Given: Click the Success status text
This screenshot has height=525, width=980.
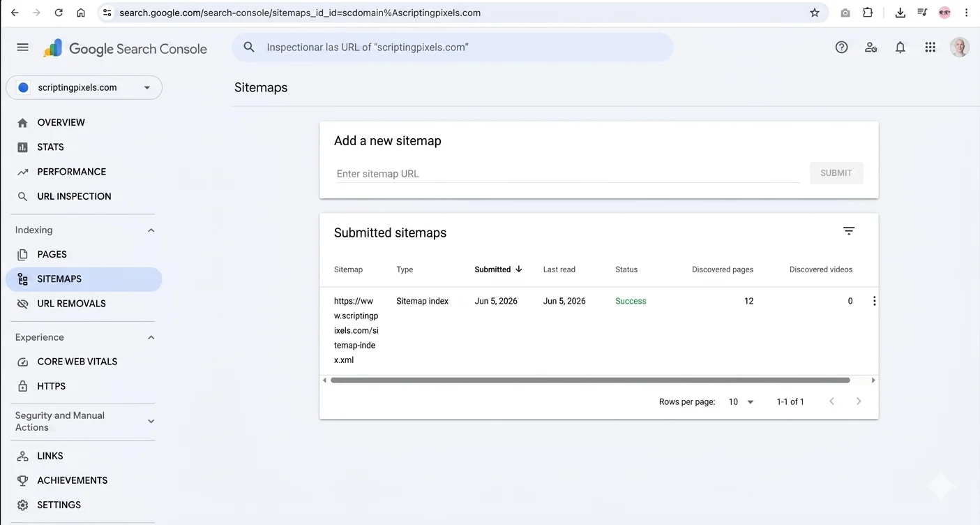Looking at the screenshot, I should (x=631, y=301).
